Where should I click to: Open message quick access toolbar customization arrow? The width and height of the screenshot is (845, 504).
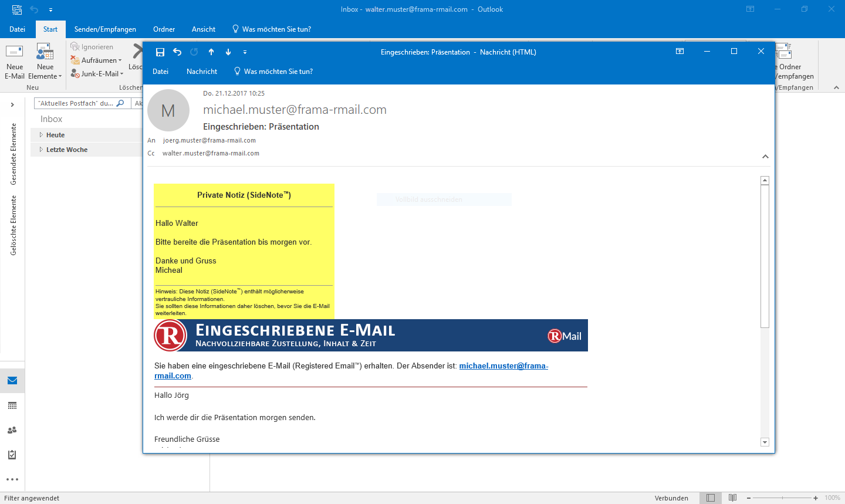(x=245, y=52)
